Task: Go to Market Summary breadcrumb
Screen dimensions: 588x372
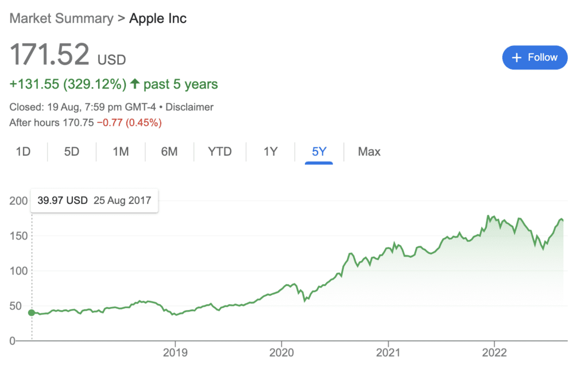Action: (61, 18)
